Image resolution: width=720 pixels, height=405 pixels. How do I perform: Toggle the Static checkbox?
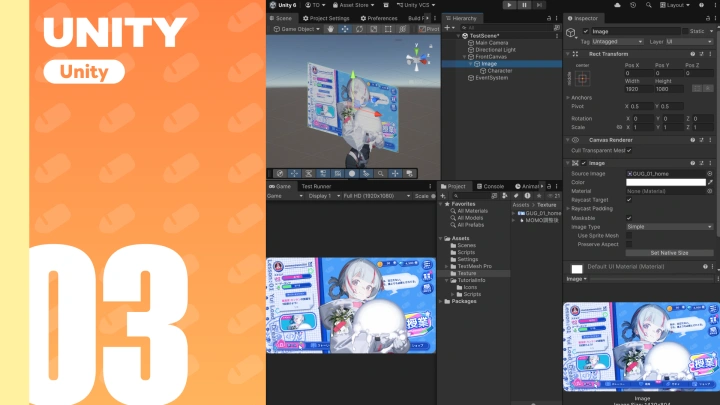coord(685,31)
